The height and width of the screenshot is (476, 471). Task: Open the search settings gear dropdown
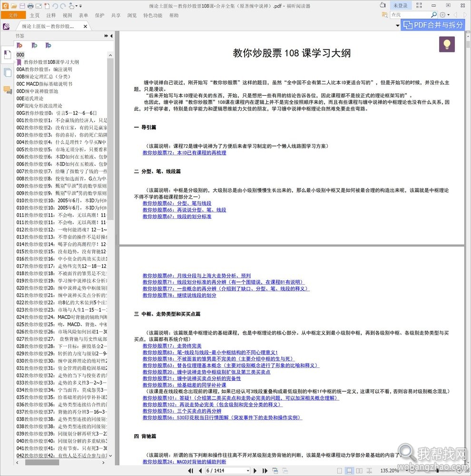[447, 14]
